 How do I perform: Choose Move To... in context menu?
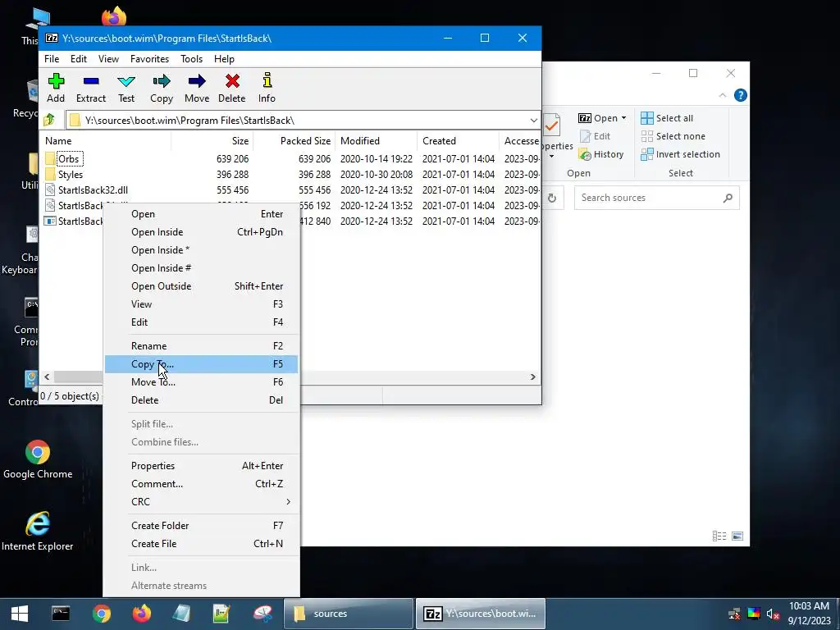pyautogui.click(x=202, y=382)
